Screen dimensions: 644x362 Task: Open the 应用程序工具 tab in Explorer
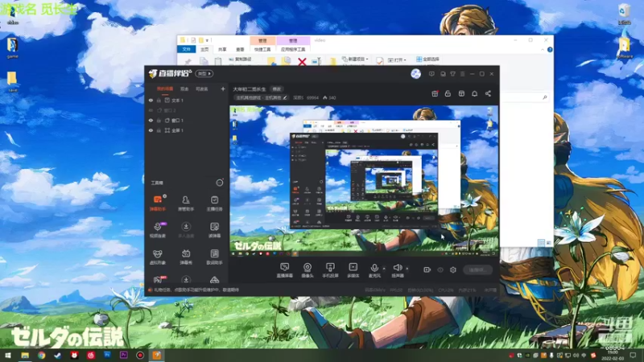293,49
